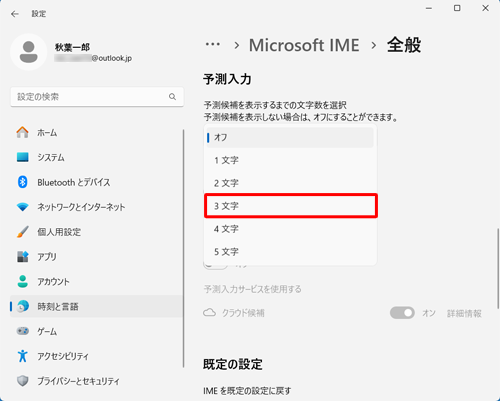Click the network Wi-Fi icon

tap(23, 207)
